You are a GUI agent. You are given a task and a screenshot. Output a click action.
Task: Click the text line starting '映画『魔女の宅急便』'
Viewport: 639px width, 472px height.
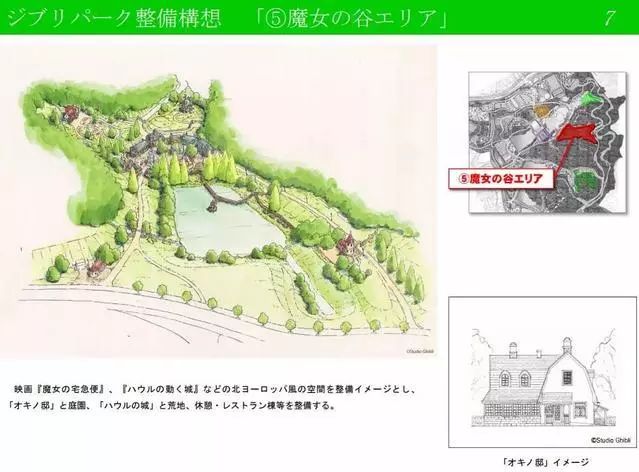click(215, 388)
